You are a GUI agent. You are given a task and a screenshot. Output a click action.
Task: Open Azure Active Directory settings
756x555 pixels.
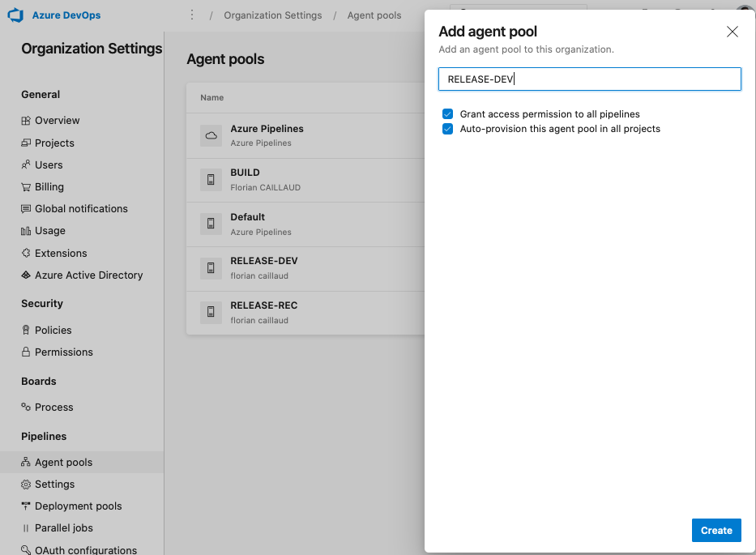click(x=88, y=275)
